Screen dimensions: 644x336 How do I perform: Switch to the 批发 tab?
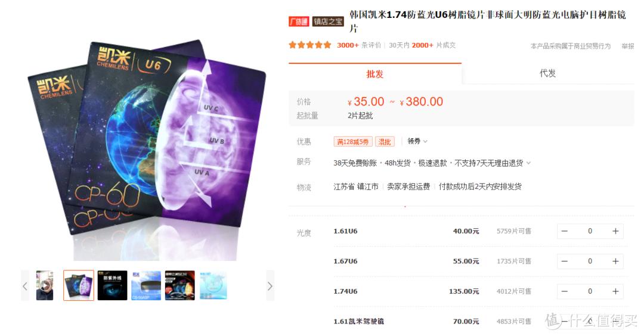point(375,74)
